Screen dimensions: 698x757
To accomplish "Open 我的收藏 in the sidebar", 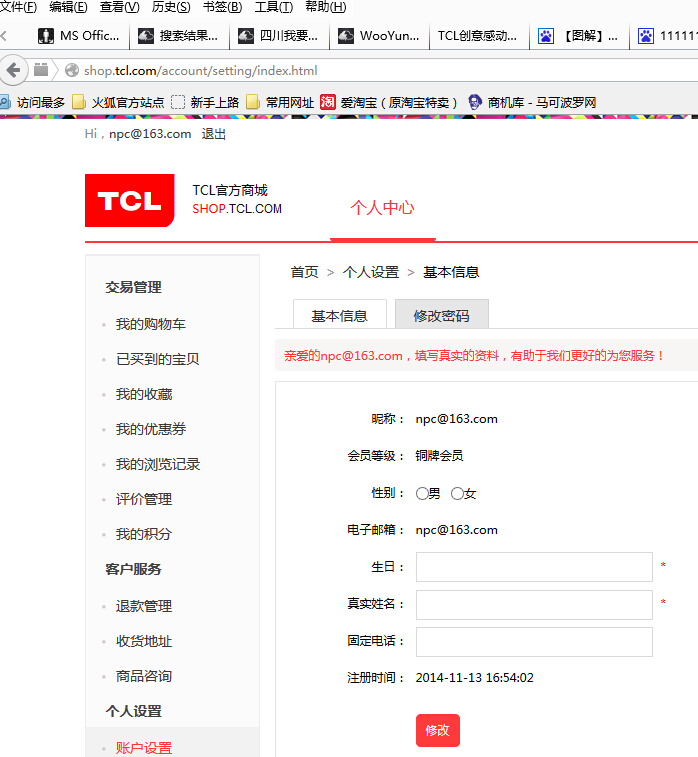I will point(144,394).
